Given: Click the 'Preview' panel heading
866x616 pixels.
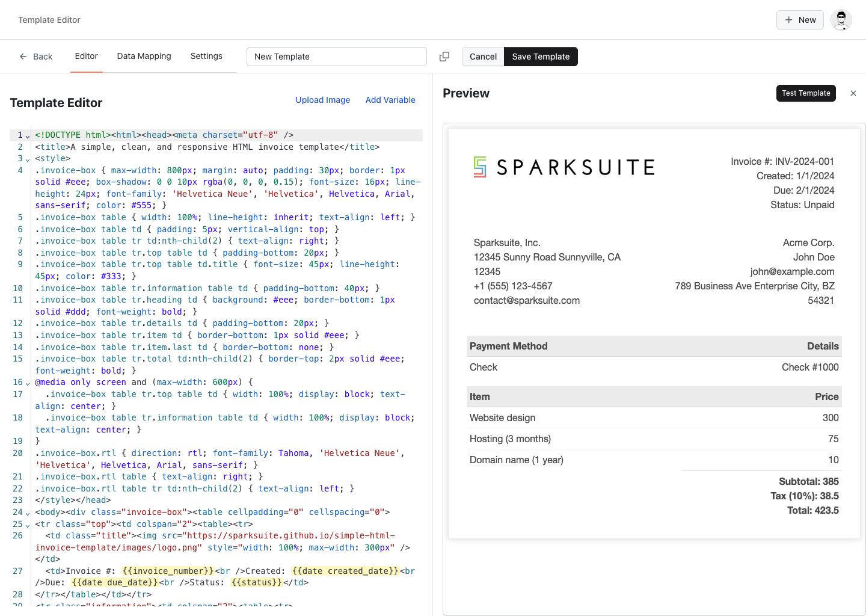Looking at the screenshot, I should pyautogui.click(x=466, y=93).
